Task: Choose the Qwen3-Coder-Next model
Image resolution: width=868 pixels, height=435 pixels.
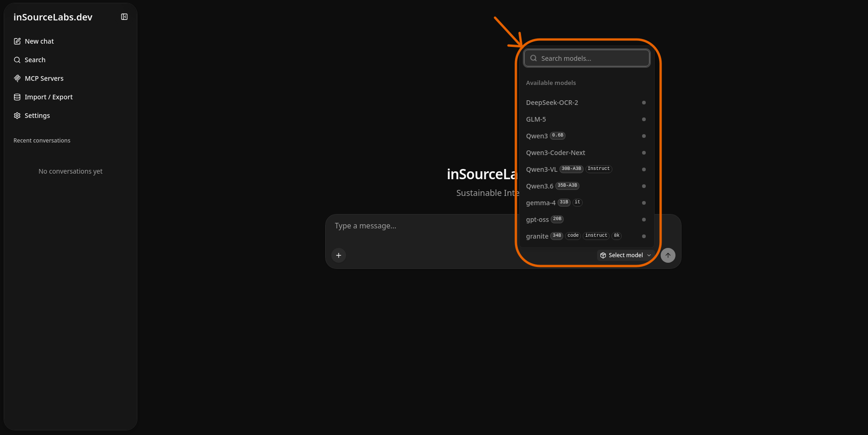Action: tap(586, 153)
